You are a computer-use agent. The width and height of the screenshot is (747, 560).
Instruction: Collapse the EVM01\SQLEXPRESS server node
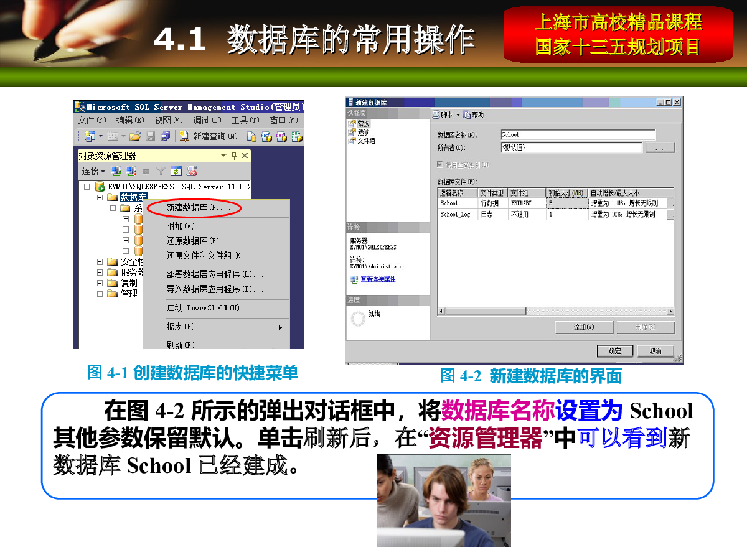(87, 186)
